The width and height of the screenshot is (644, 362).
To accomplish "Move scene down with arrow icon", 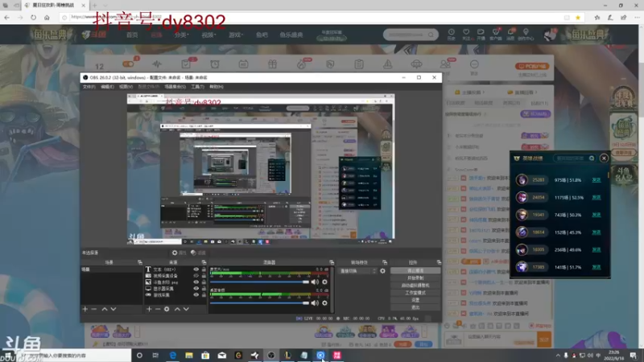I will pyautogui.click(x=114, y=309).
